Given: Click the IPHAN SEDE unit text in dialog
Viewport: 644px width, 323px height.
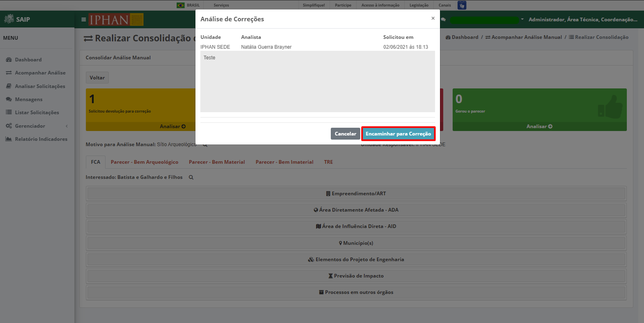Looking at the screenshot, I should [x=215, y=47].
